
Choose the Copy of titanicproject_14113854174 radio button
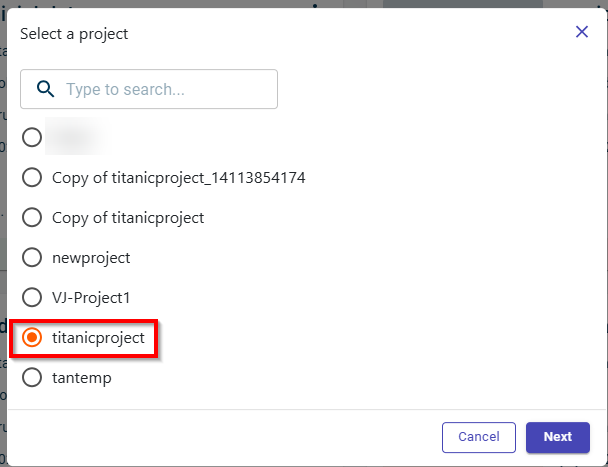tap(32, 177)
